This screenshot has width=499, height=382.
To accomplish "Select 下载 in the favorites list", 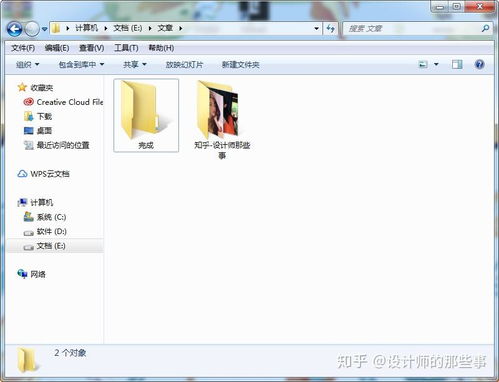I will pos(44,116).
